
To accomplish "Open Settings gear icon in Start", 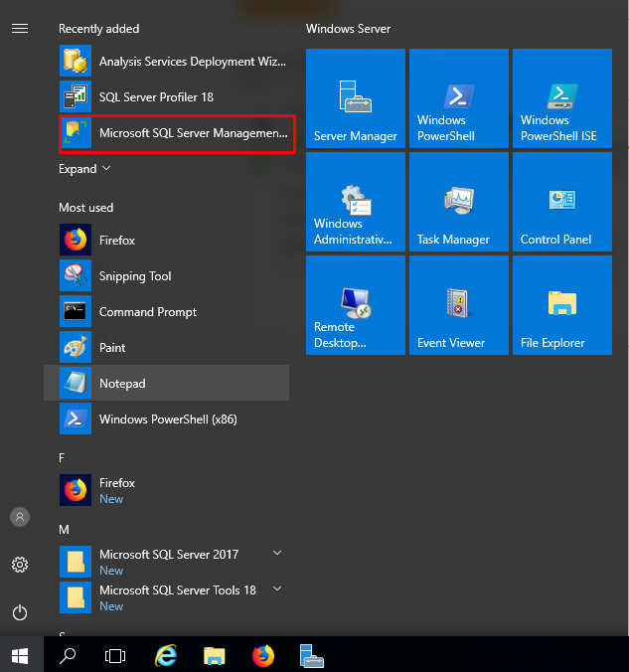I will coord(20,565).
